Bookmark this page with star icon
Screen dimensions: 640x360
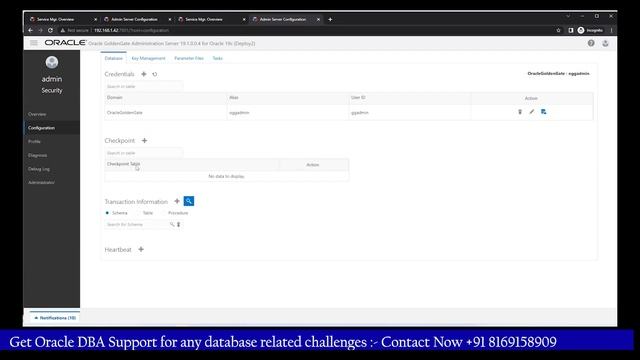pos(558,30)
